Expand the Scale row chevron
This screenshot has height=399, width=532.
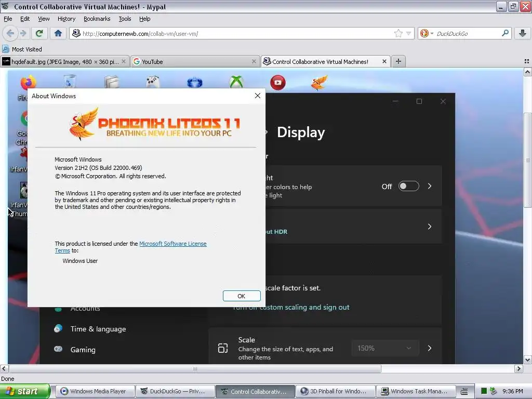[x=430, y=348]
